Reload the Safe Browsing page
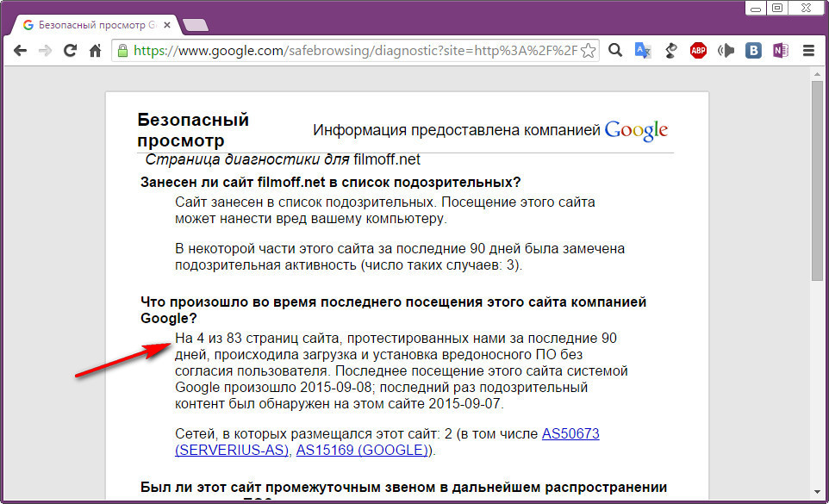 [x=70, y=51]
